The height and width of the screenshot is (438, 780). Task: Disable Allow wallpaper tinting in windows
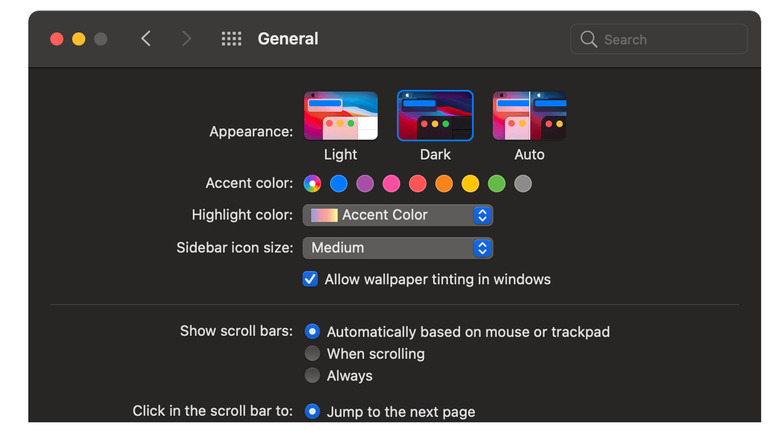[310, 280]
